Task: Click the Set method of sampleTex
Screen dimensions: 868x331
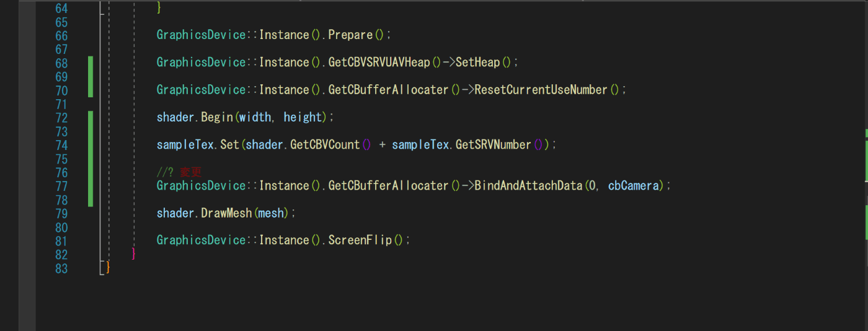Action: [229, 144]
